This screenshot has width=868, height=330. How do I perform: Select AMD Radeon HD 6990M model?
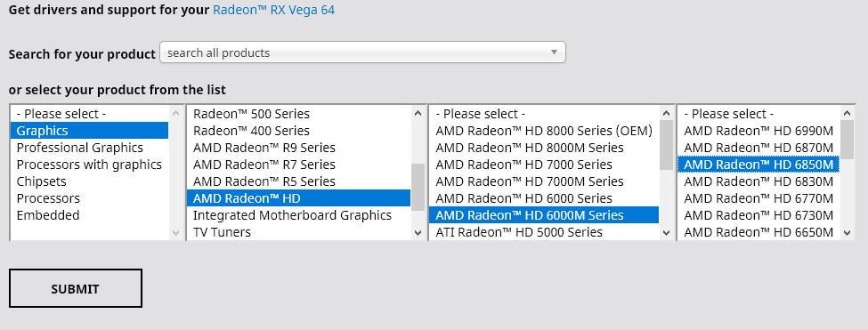pyautogui.click(x=758, y=131)
